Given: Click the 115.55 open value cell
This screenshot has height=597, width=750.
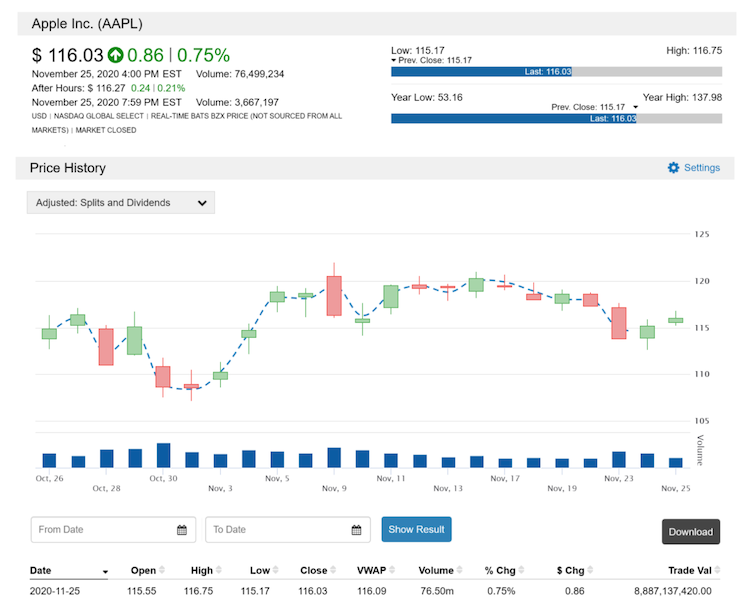Looking at the screenshot, I should pos(142,591).
